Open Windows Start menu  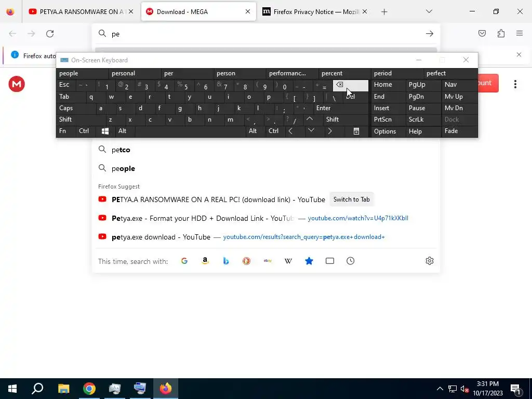12,389
